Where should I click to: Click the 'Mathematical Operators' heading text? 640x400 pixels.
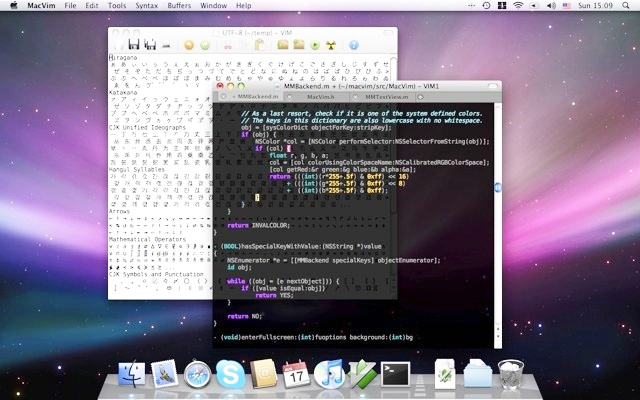pos(147,239)
